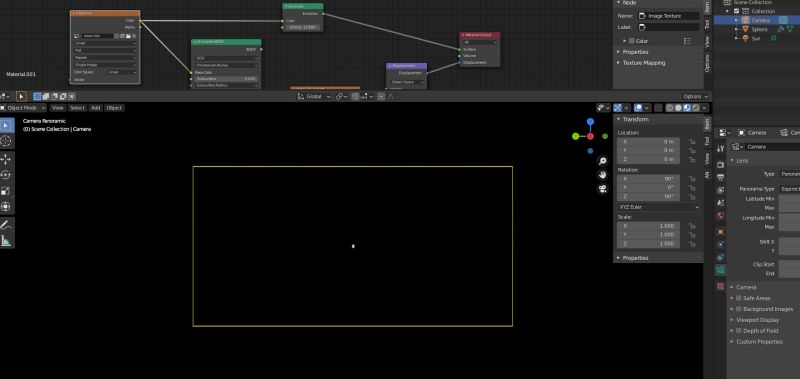Select the Select Box tool in viewport toolbar
800x379 pixels.
tap(6, 125)
